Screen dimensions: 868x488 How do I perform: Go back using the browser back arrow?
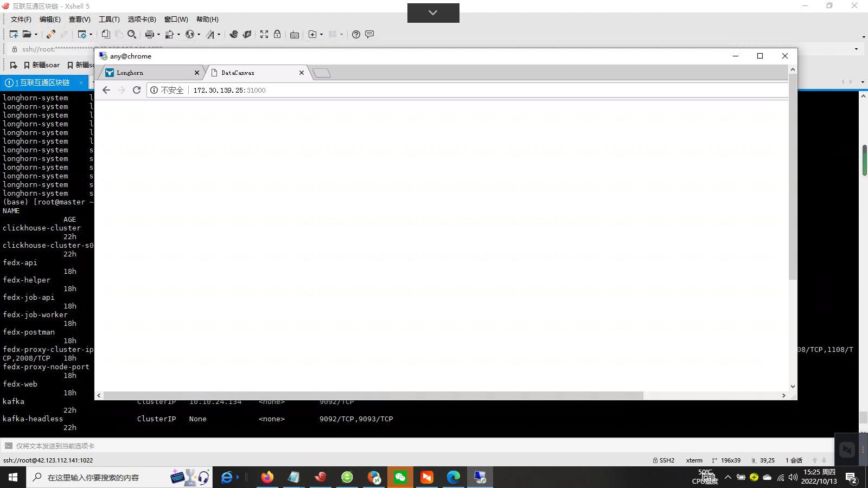click(106, 90)
